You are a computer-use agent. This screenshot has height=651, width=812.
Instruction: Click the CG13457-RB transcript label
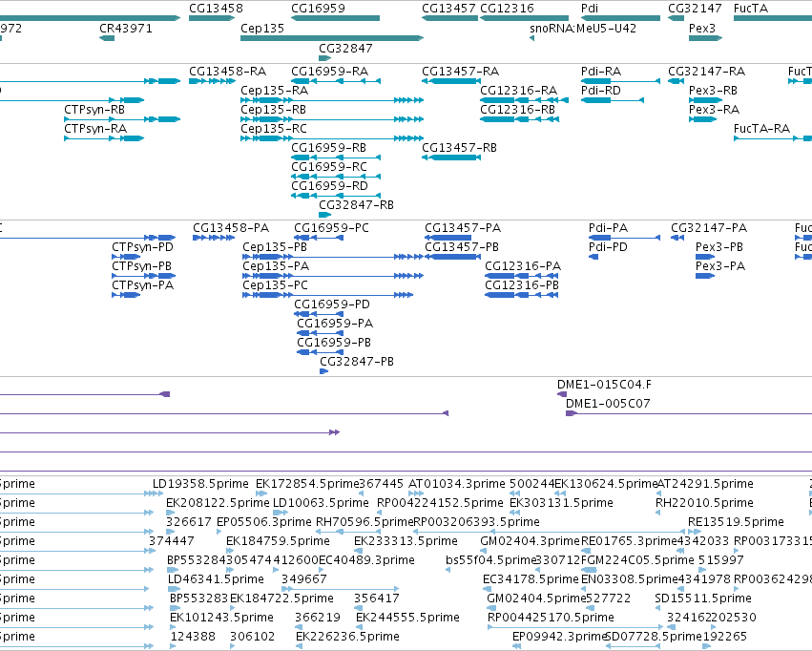click(x=459, y=148)
